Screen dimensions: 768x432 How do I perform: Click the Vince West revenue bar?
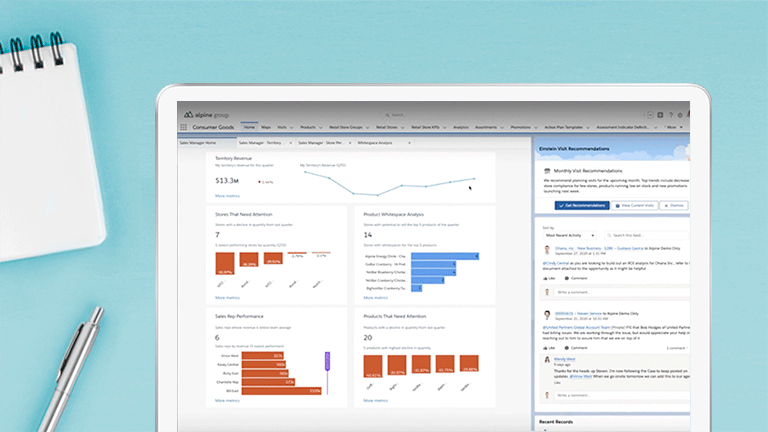(x=263, y=356)
